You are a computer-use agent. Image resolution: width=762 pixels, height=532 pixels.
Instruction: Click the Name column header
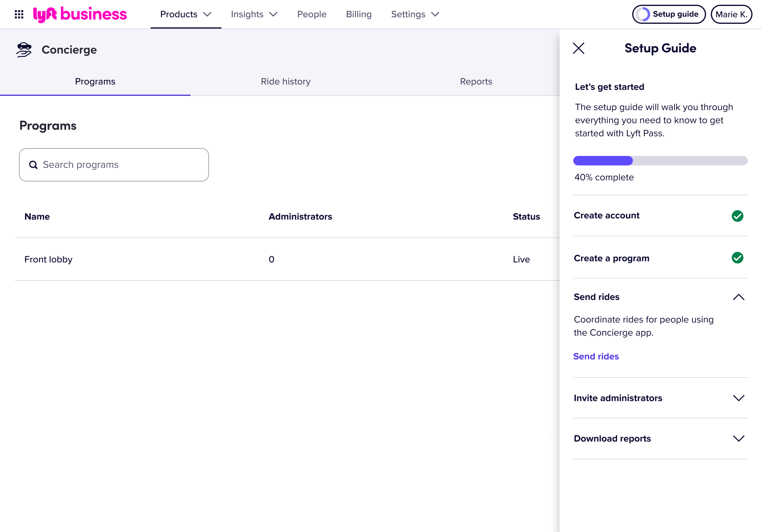pos(37,217)
